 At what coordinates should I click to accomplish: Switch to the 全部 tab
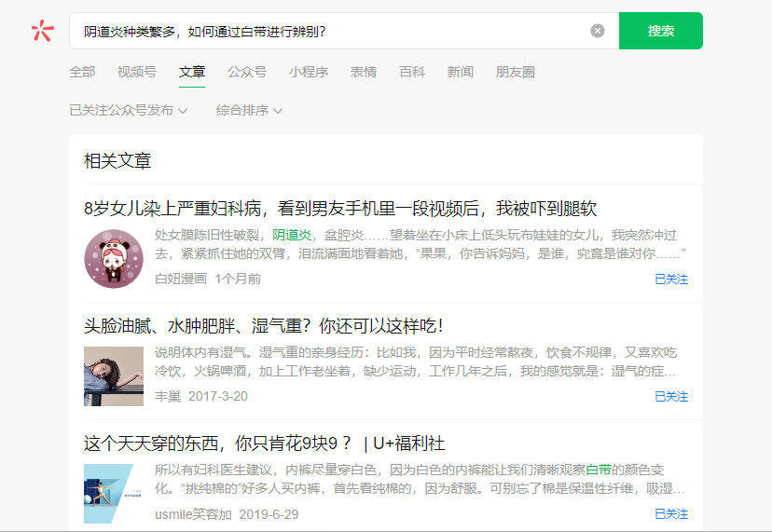(82, 72)
